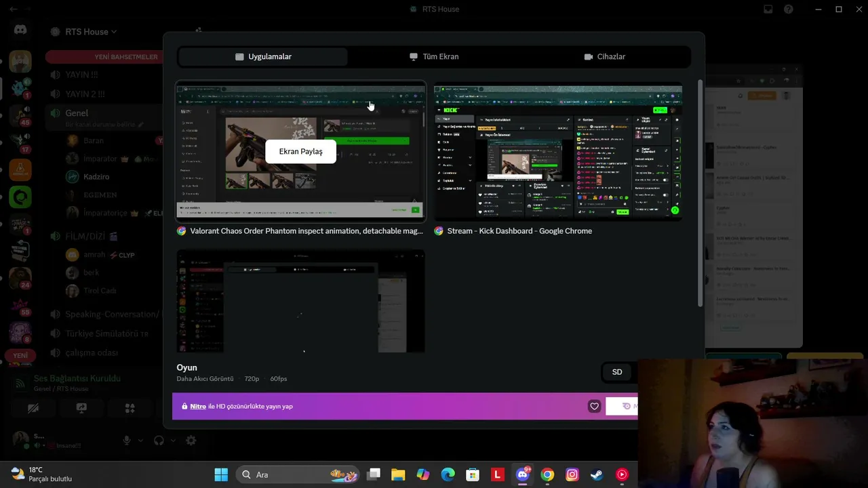Select user EGEMEN in Genel channel
Screen dimensions: 868x488
pyautogui.click(x=100, y=195)
